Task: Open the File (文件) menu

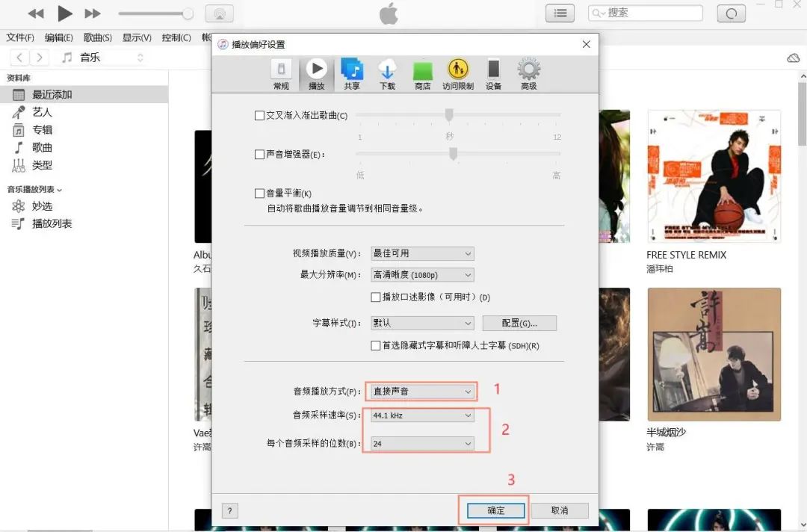Action: [20, 37]
